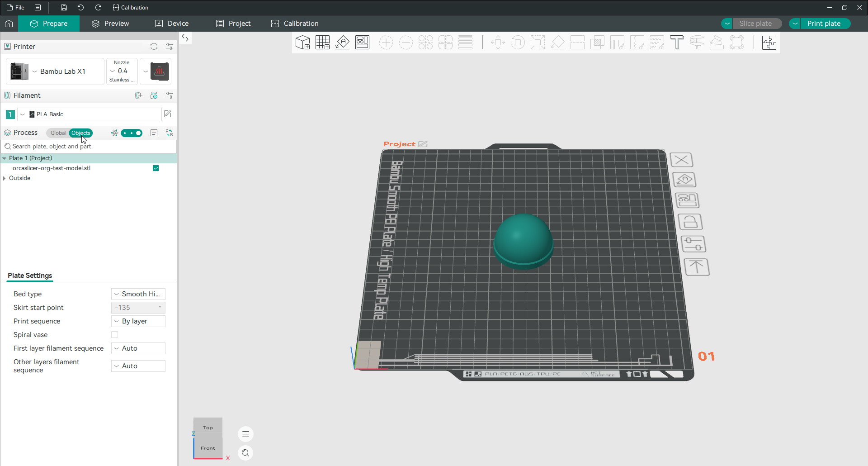
Task: Click the AMS filament sync icon
Action: [x=154, y=95]
